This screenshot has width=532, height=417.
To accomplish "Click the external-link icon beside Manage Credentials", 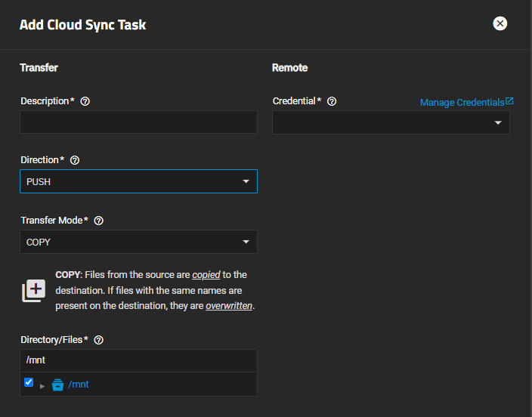I will tap(509, 101).
